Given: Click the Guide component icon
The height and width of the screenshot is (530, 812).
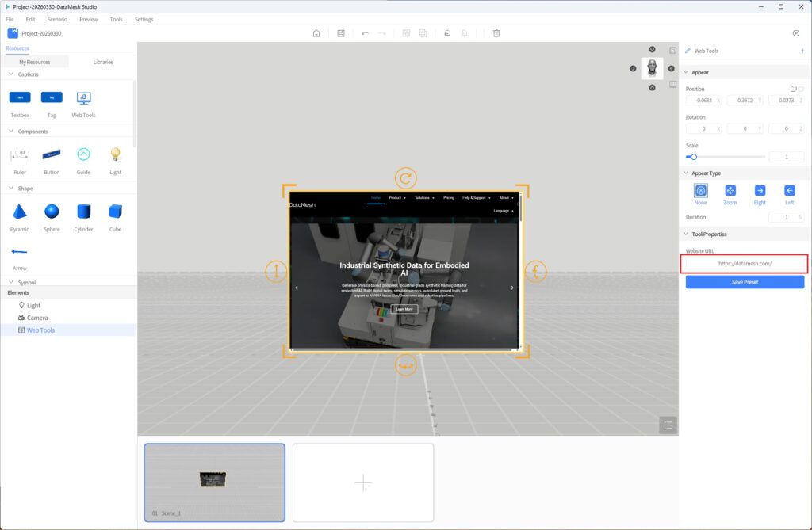Looking at the screenshot, I should click(83, 154).
